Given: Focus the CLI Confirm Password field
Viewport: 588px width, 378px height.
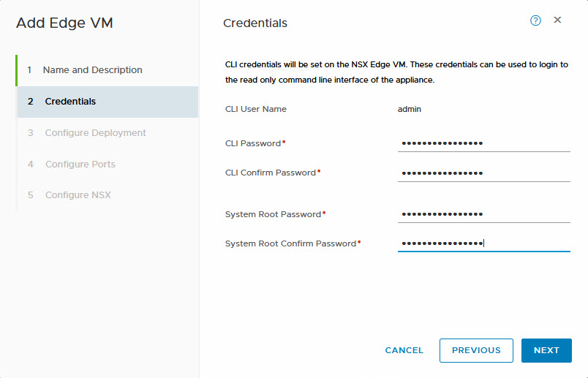Looking at the screenshot, I should (x=483, y=173).
